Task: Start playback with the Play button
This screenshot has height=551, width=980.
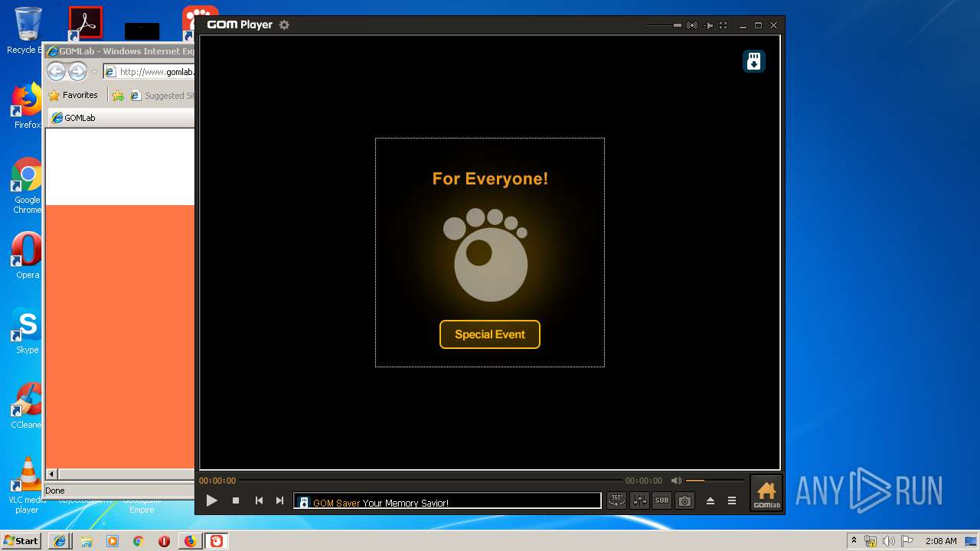Action: pos(212,500)
